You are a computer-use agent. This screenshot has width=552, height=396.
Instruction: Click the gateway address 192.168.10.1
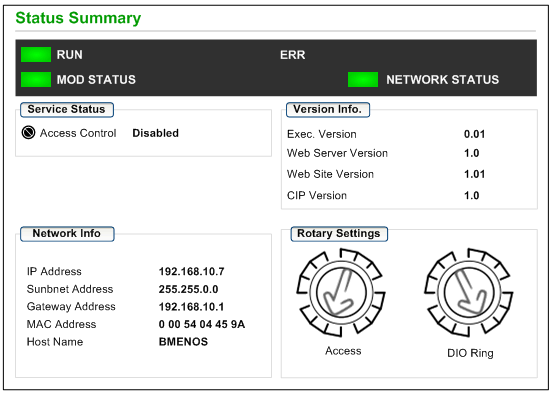(192, 307)
